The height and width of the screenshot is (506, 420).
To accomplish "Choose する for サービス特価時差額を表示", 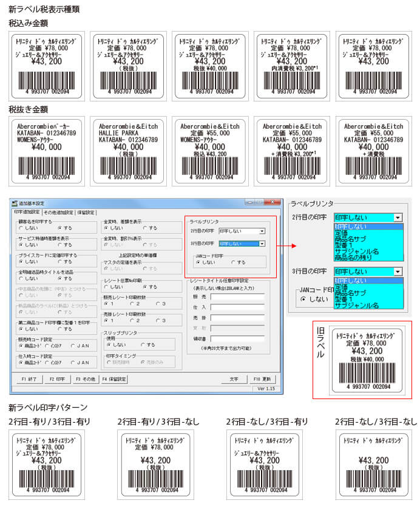I will click(x=59, y=244).
